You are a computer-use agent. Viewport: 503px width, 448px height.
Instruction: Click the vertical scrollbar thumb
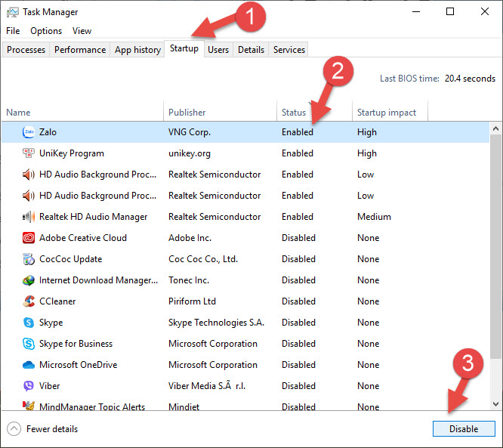click(495, 246)
